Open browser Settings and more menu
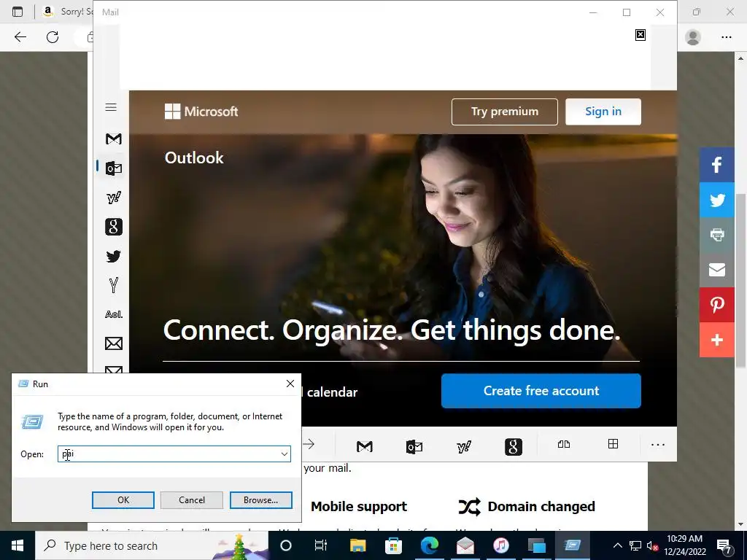Screen dimensions: 747x560 726,36
